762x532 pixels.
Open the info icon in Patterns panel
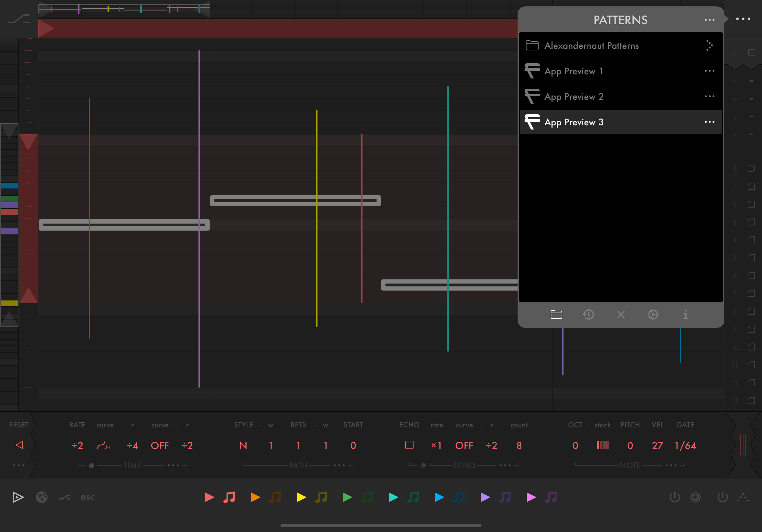(x=685, y=314)
